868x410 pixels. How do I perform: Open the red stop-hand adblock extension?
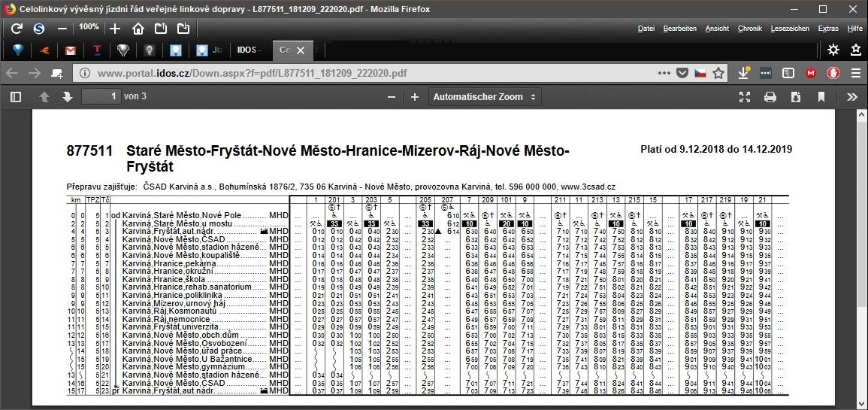(833, 73)
